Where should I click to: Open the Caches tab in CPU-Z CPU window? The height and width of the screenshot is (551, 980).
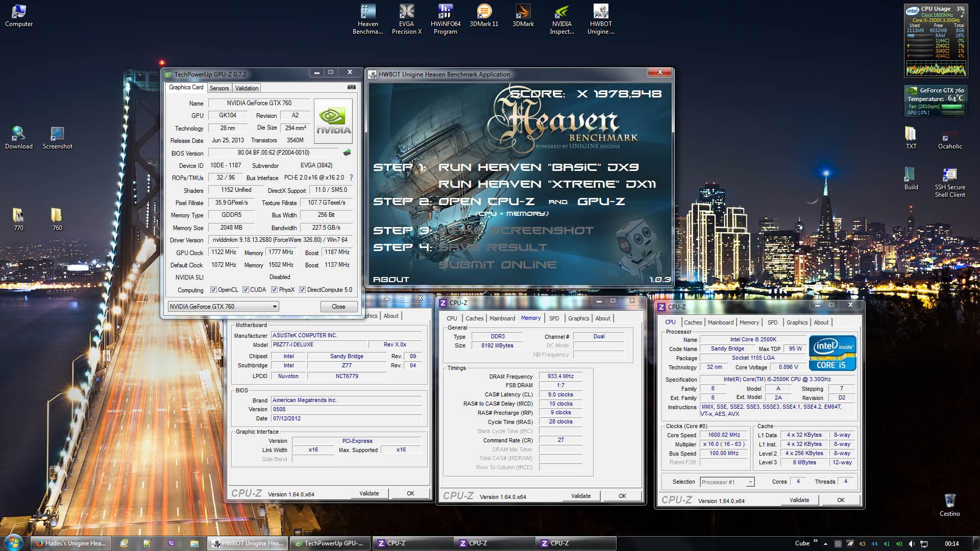pyautogui.click(x=693, y=322)
